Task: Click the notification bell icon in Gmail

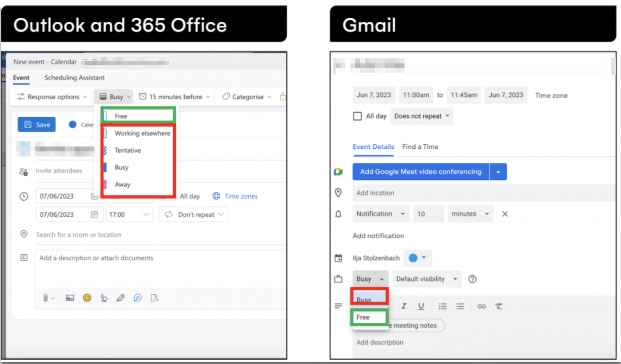Action: click(x=338, y=214)
